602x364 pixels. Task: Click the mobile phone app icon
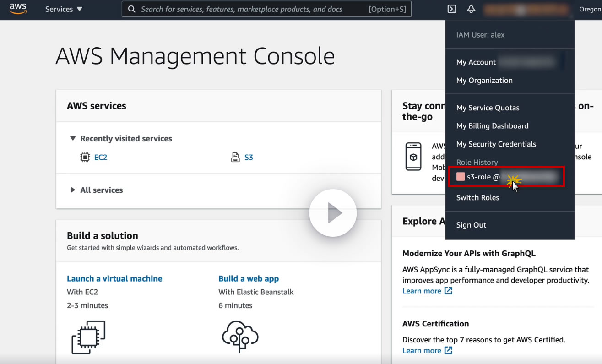point(413,157)
